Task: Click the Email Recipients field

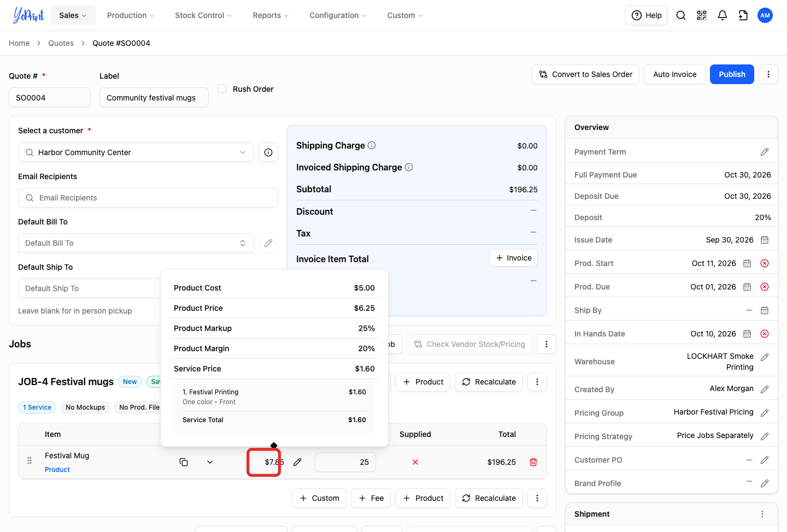Action: pyautogui.click(x=148, y=198)
